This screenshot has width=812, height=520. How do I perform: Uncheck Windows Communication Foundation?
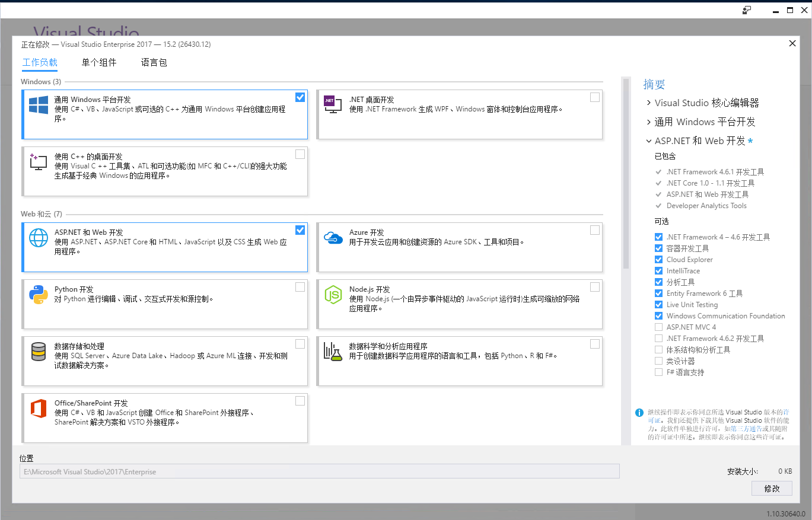click(658, 316)
